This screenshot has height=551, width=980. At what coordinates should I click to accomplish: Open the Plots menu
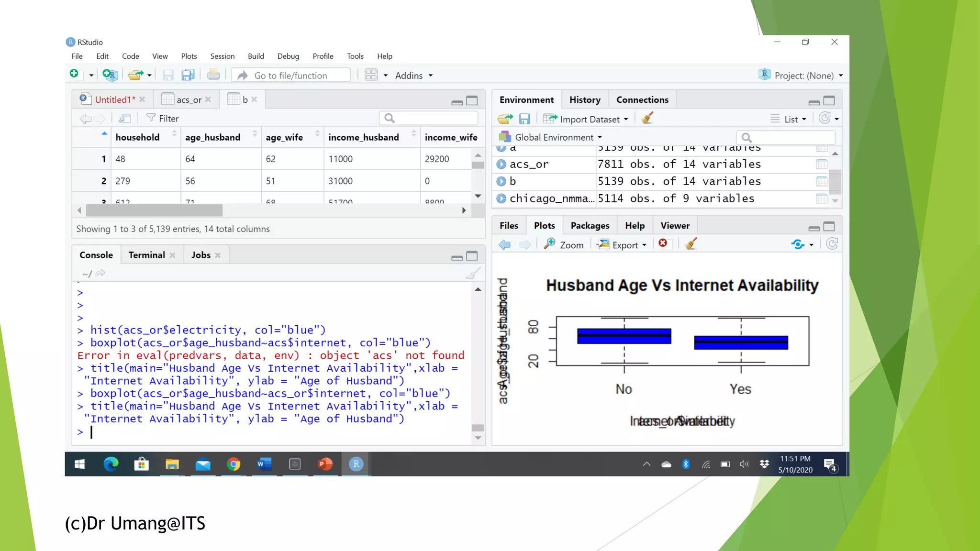[x=189, y=56]
